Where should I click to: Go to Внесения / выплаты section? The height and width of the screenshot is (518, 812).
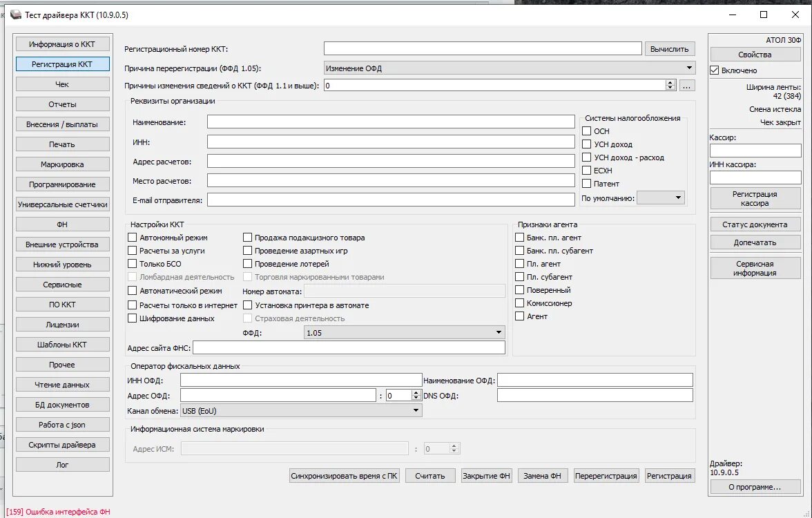coord(62,124)
